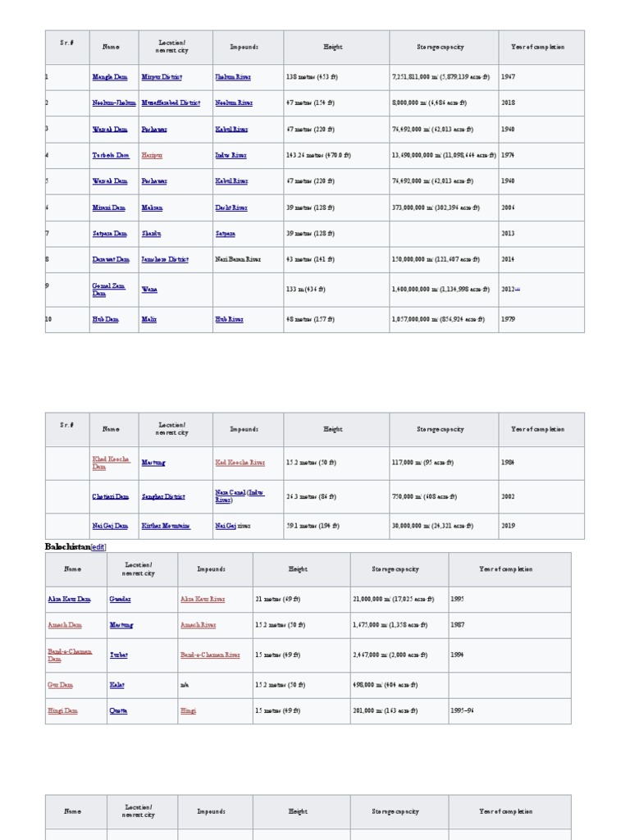Screen dimensions: 630x840
Task: Follow the Hub River link
Action: tap(229, 319)
